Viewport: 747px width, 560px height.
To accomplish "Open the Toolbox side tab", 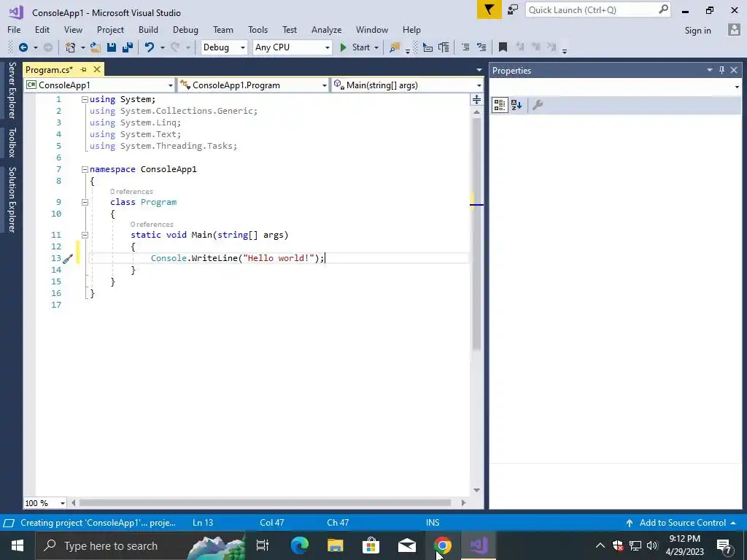I will tap(12, 142).
